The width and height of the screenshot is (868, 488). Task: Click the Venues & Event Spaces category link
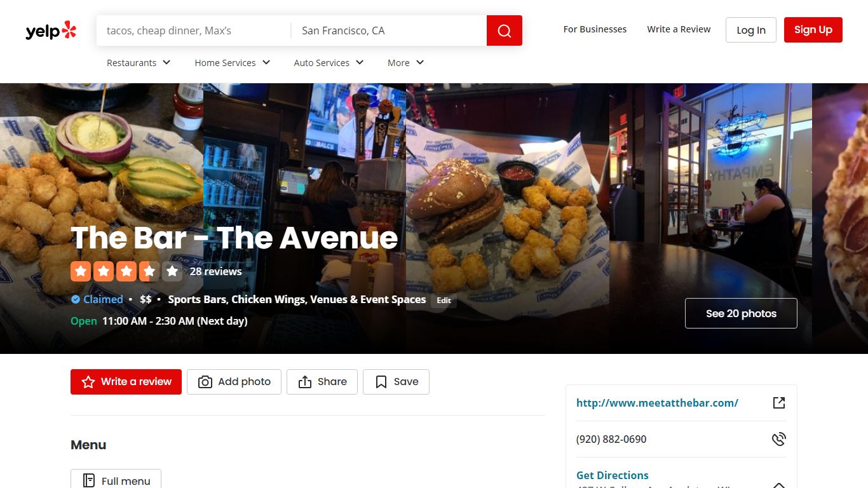coord(368,299)
